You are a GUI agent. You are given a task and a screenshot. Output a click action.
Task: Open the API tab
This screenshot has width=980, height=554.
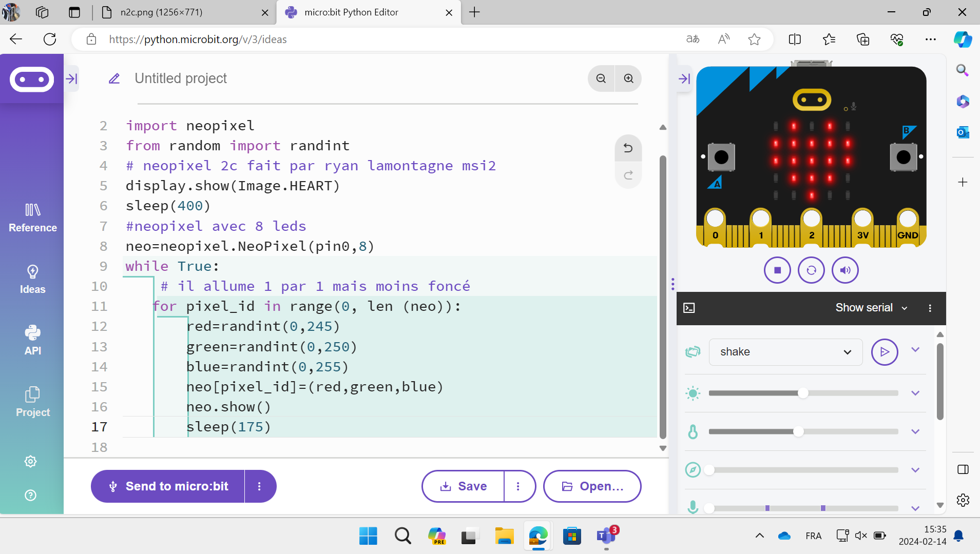[x=32, y=341]
